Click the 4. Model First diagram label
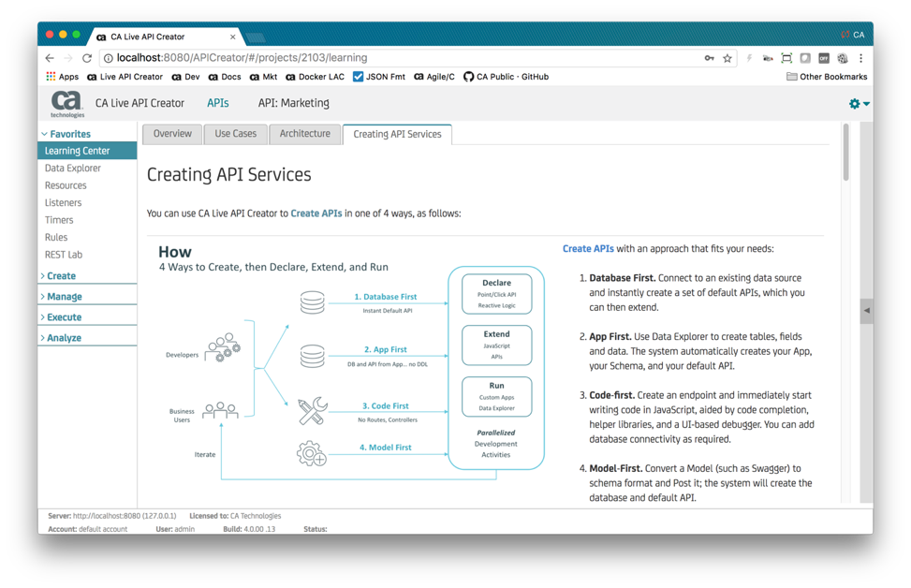The height and width of the screenshot is (588, 911). click(385, 448)
